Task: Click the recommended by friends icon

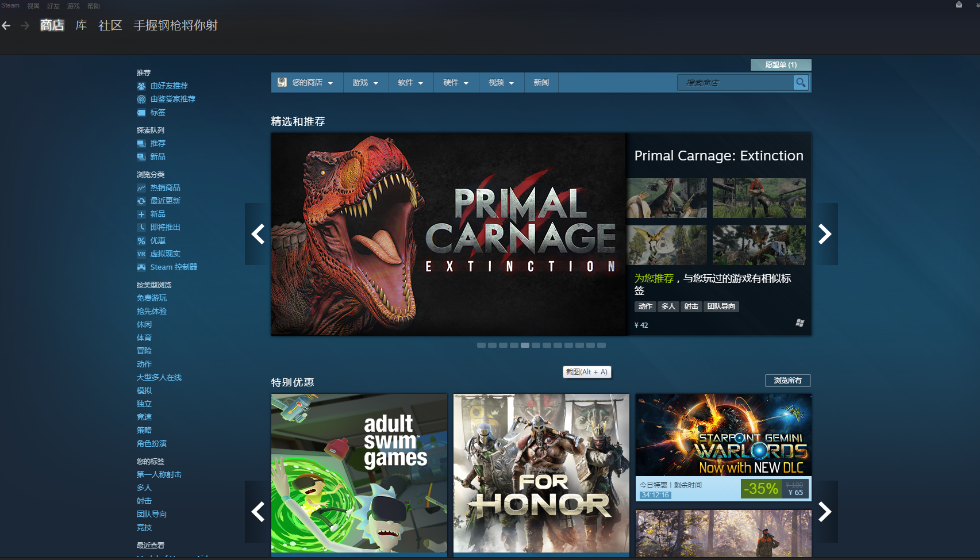Action: 141,86
